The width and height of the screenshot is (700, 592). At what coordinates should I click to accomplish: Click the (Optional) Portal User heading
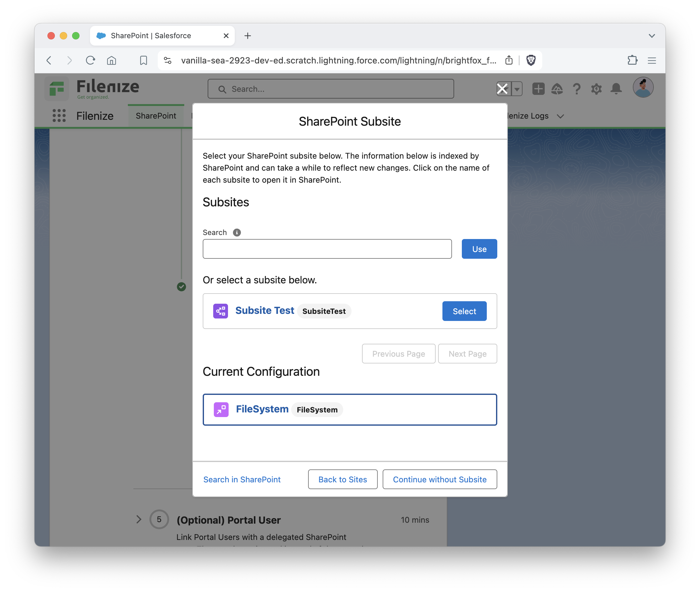(x=229, y=520)
